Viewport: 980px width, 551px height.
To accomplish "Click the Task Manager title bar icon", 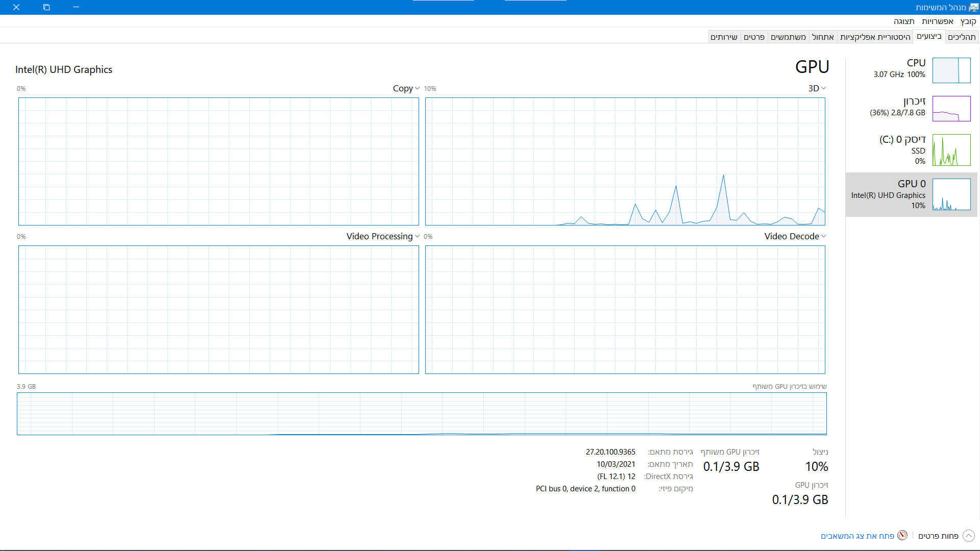I will coord(973,7).
